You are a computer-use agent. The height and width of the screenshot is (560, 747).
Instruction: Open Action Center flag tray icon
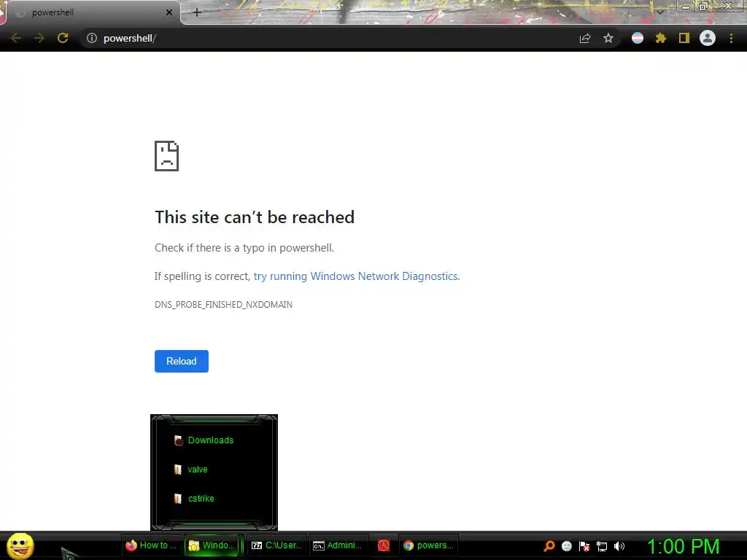(x=584, y=546)
